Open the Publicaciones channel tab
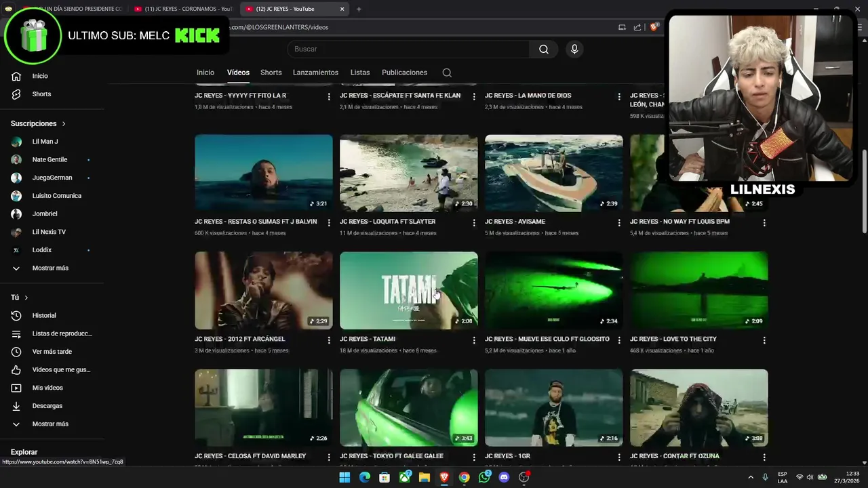This screenshot has width=868, height=488. [x=404, y=73]
